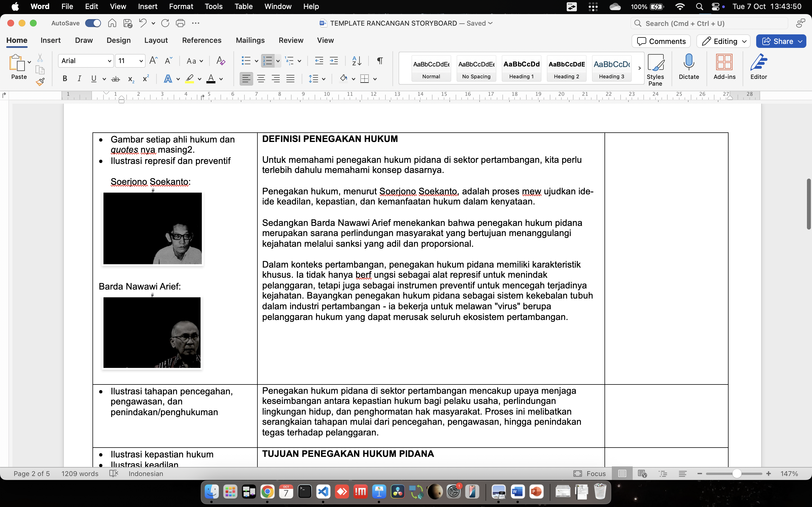Click the Strikethrough icon
Image resolution: width=812 pixels, height=507 pixels.
click(x=115, y=79)
